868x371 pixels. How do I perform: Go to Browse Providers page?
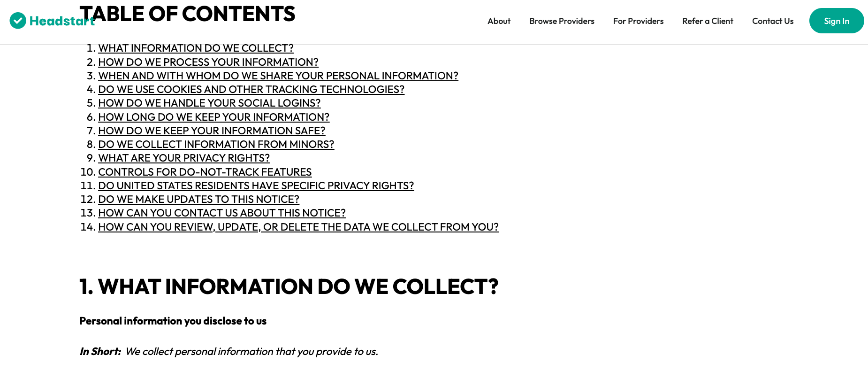[x=562, y=21]
